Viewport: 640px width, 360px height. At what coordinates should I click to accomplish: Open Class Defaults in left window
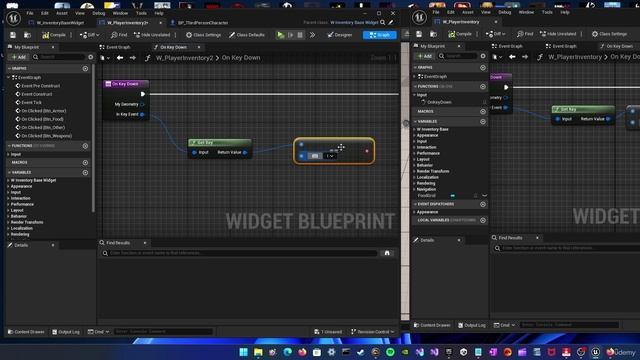[247, 35]
